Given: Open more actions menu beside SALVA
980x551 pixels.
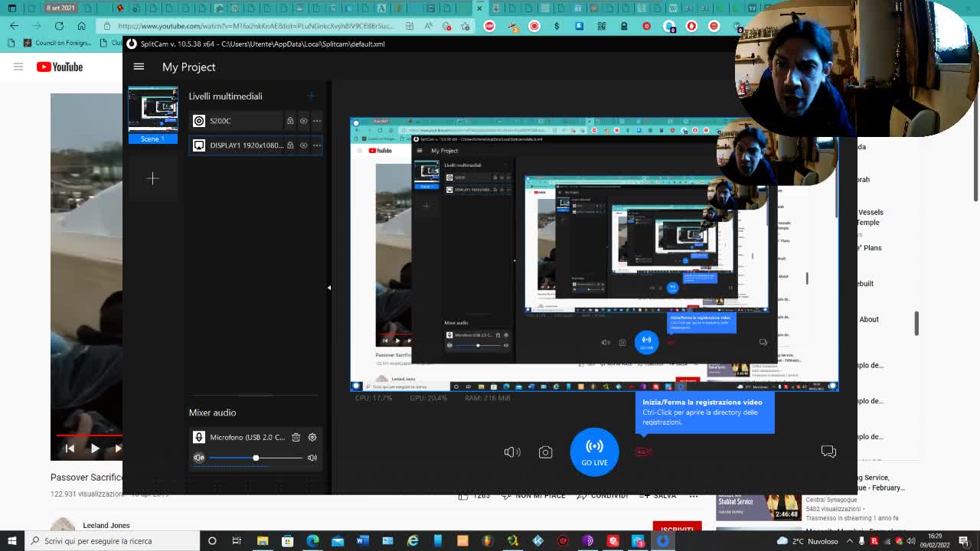Looking at the screenshot, I should [x=694, y=496].
